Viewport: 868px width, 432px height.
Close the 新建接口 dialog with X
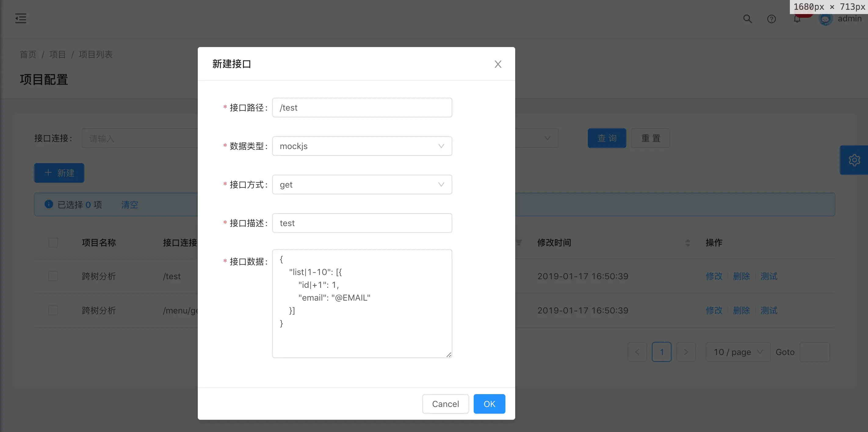pyautogui.click(x=498, y=64)
